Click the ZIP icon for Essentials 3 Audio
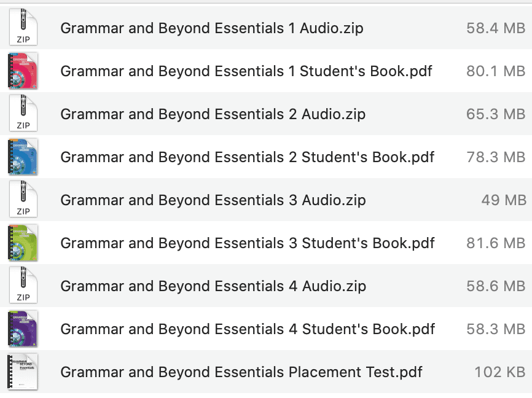Image resolution: width=532 pixels, height=398 pixels. tap(23, 200)
